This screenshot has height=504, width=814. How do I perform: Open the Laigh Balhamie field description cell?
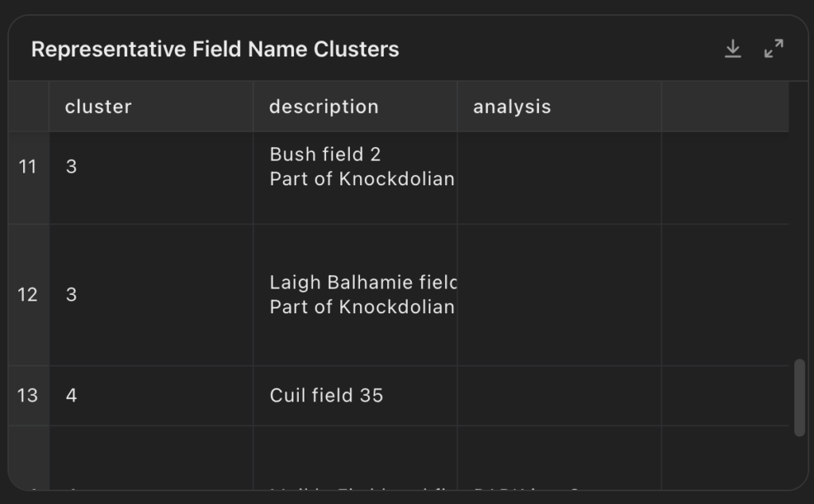pos(355,295)
